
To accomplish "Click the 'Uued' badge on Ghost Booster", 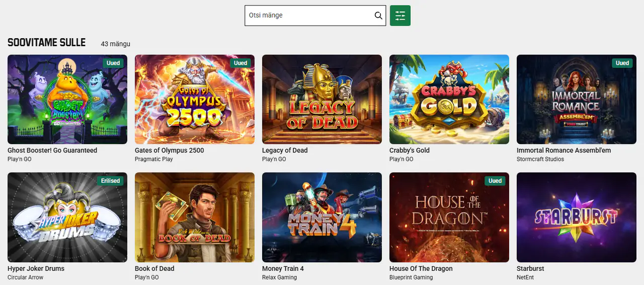I will pos(113,63).
